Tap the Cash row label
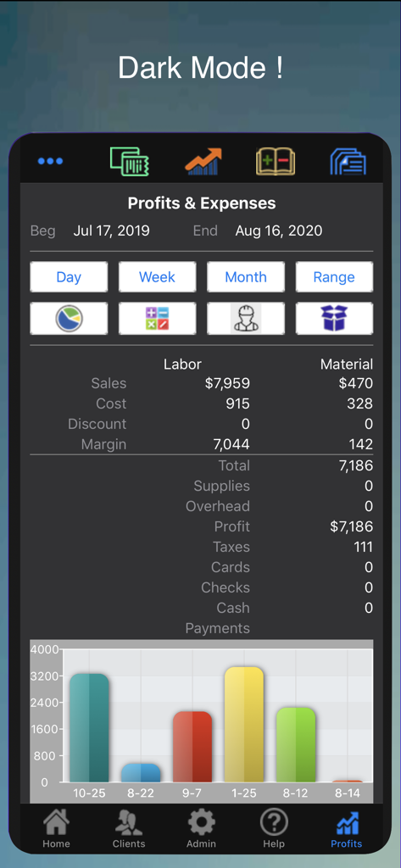Image resolution: width=401 pixels, height=868 pixels. pyautogui.click(x=233, y=608)
